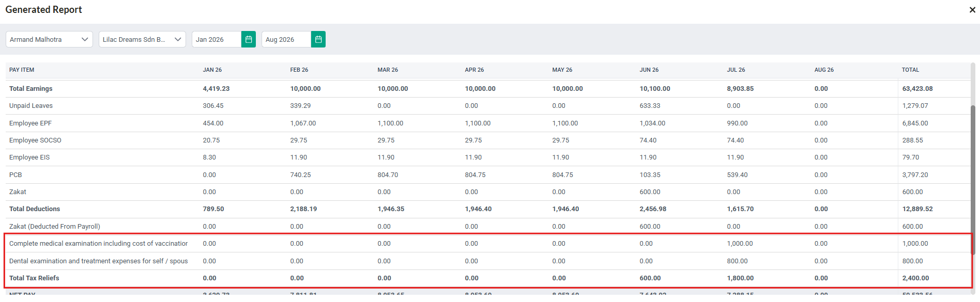The height and width of the screenshot is (302, 980).
Task: Click the APR 26 column header
Action: point(474,70)
